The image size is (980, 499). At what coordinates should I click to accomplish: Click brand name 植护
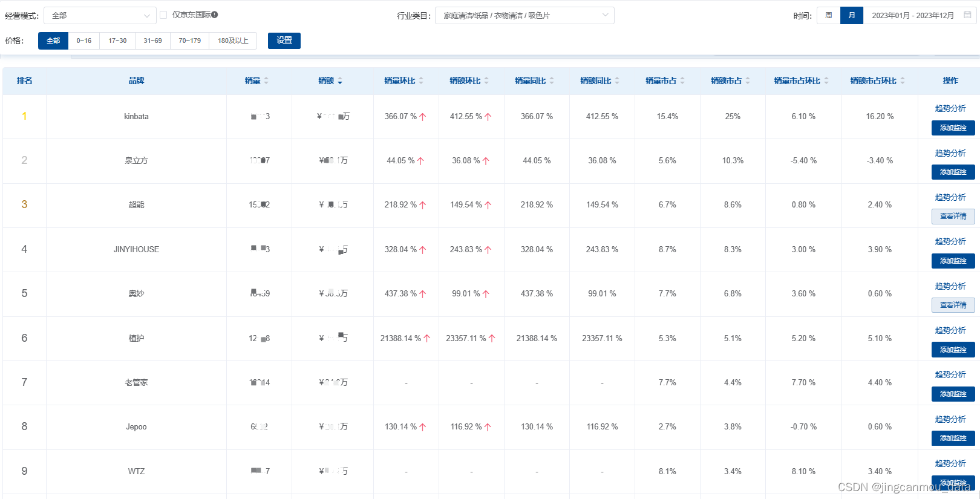[136, 338]
